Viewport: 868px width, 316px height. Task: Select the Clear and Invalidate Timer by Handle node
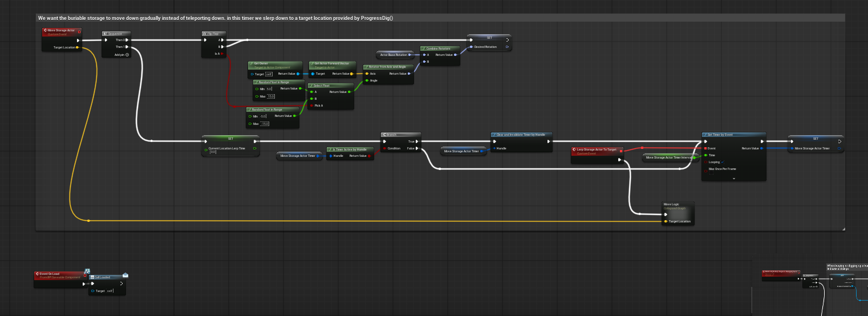[521, 135]
